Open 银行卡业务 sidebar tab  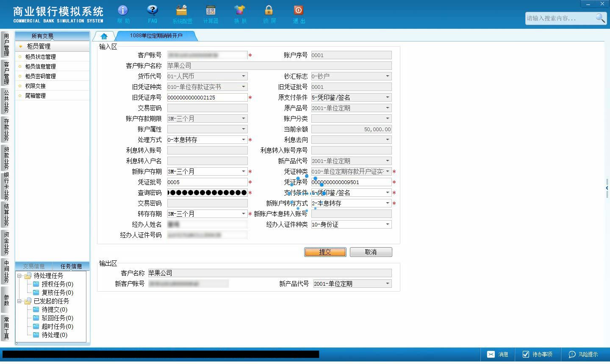click(x=6, y=187)
